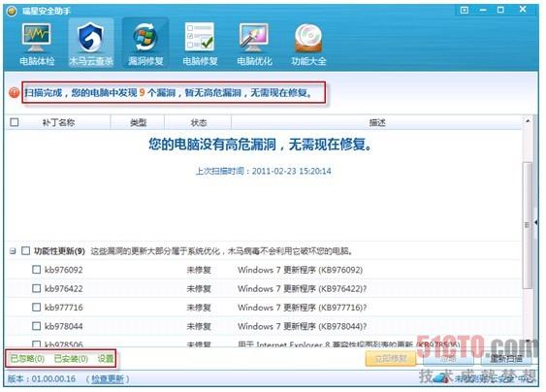
Task: Select all 功能性更新(9) items checkbox
Action: click(x=26, y=251)
